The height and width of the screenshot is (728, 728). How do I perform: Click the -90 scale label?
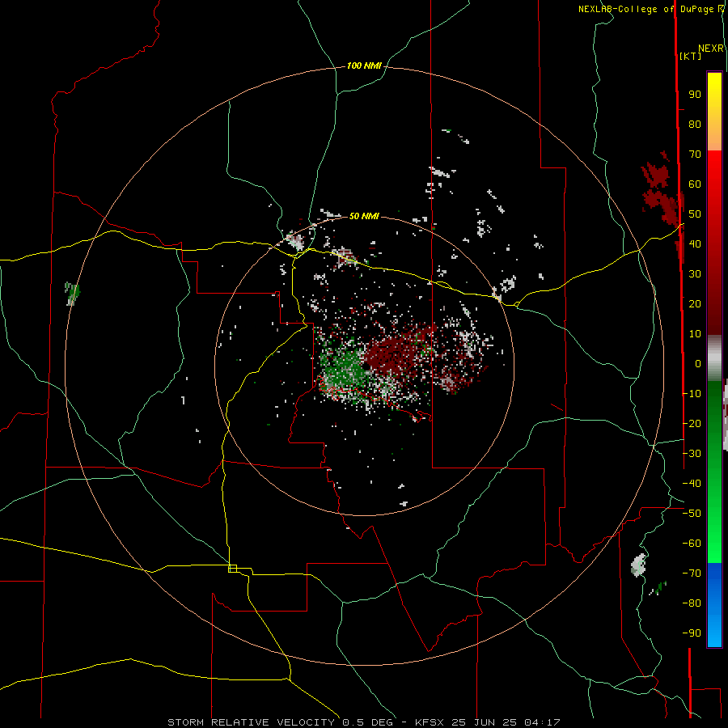tap(692, 633)
